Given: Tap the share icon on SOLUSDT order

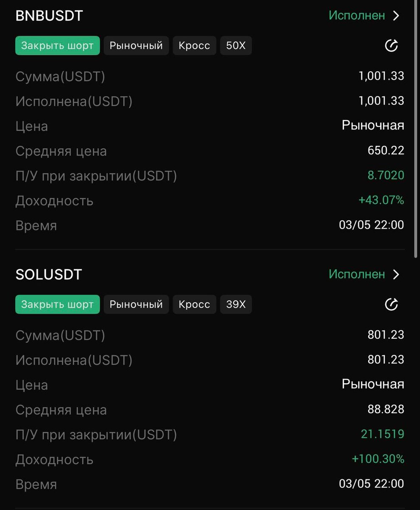Looking at the screenshot, I should click(x=391, y=304).
